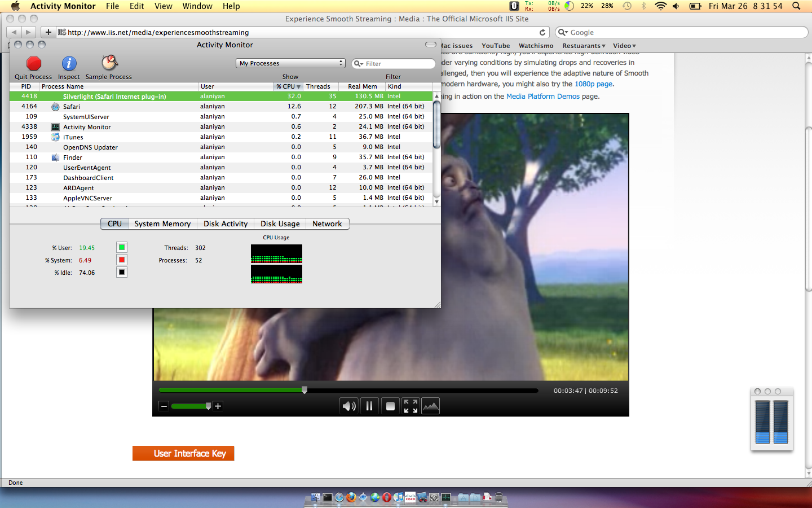Open the Inspect info icon

tap(69, 63)
